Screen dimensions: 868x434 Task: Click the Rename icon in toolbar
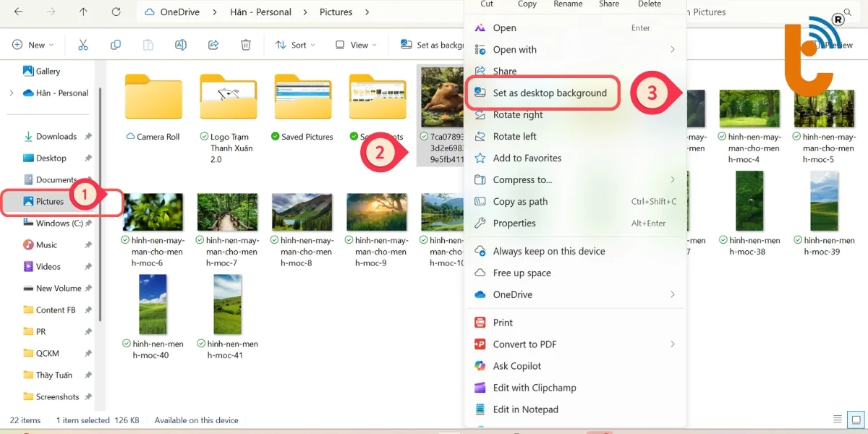(x=181, y=45)
